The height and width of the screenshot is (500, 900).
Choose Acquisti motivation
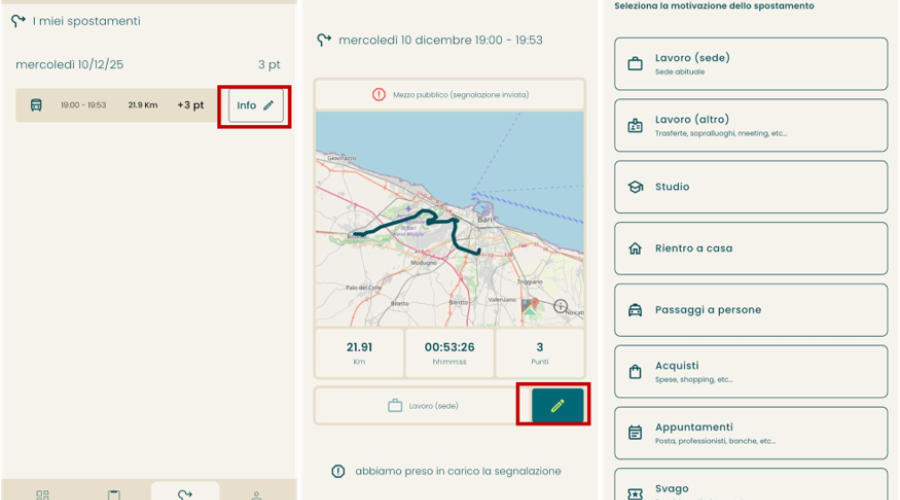pyautogui.click(x=751, y=371)
